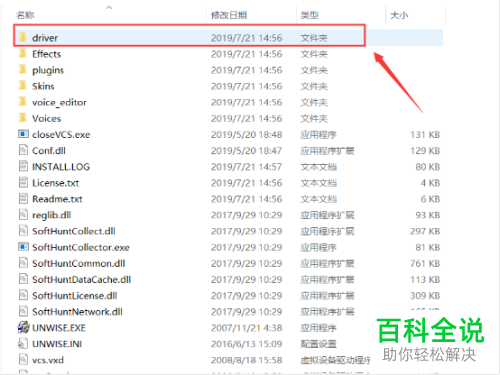Click the Readme.txt file icon
This screenshot has height=375, width=500.
coord(23,198)
